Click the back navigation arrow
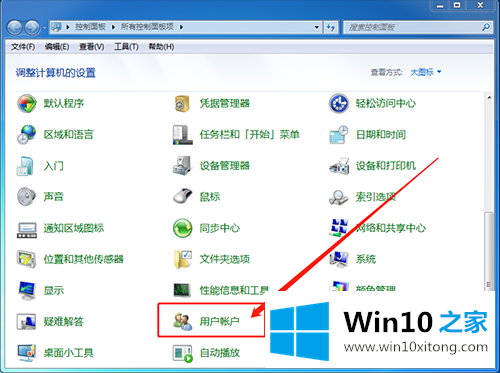Image resolution: width=500 pixels, height=373 pixels. click(14, 27)
